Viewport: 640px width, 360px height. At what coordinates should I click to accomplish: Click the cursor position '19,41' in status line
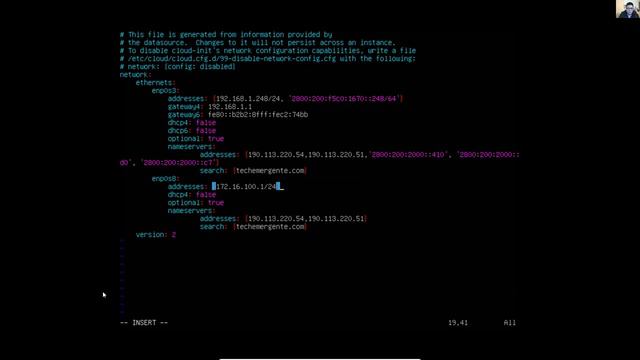(458, 322)
